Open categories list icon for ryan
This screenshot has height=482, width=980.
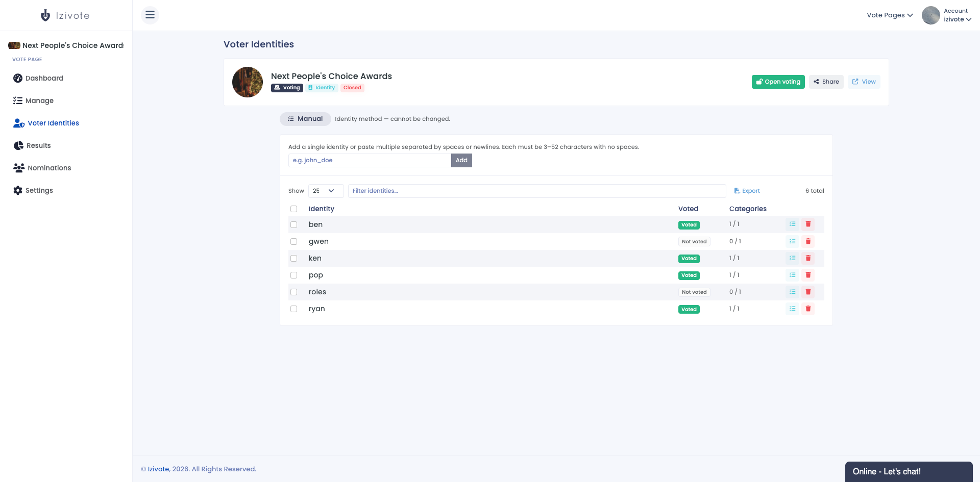(792, 309)
